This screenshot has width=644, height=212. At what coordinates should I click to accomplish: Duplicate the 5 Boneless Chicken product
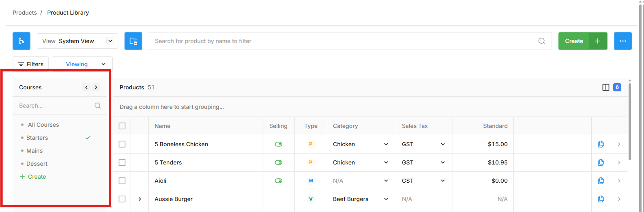(601, 144)
